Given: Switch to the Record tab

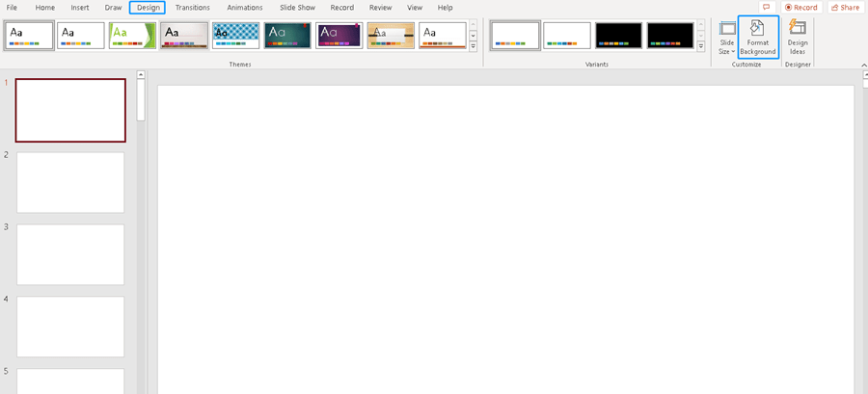Looking at the screenshot, I should [x=342, y=8].
